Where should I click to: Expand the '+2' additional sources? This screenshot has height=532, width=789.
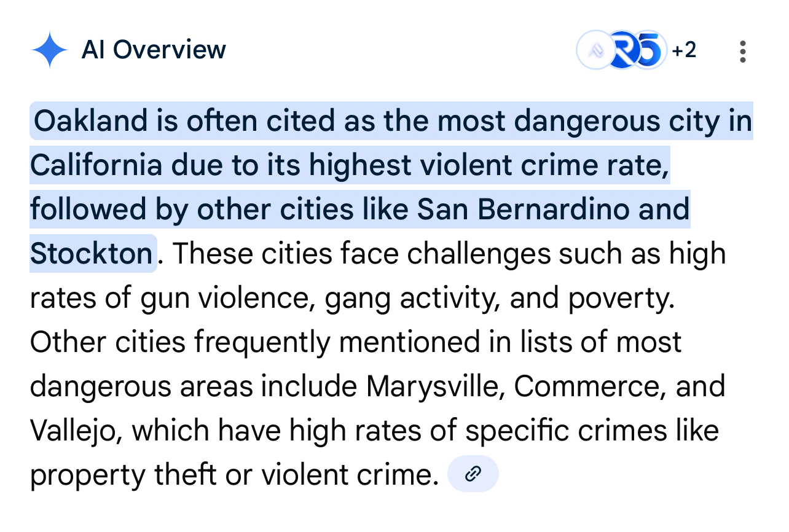(x=684, y=50)
